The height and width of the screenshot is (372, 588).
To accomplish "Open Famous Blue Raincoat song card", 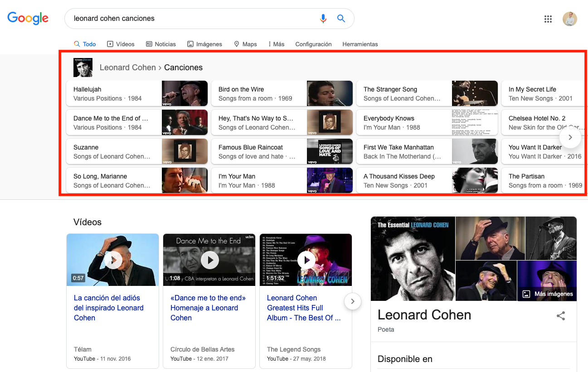I will [x=282, y=151].
